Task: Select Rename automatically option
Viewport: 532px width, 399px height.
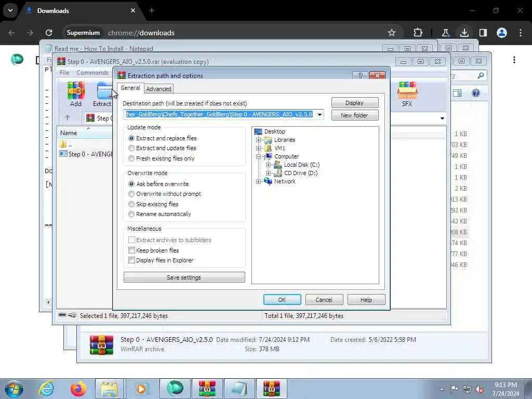Action: point(159,214)
